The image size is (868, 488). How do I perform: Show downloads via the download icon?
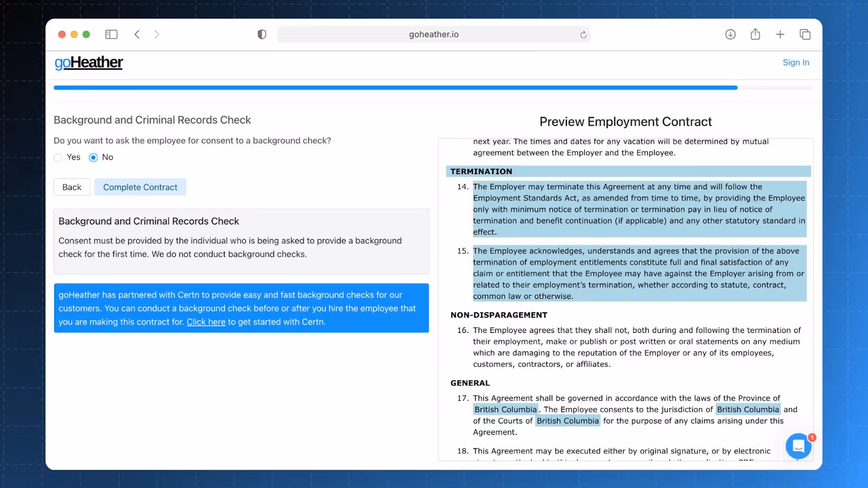(x=730, y=34)
